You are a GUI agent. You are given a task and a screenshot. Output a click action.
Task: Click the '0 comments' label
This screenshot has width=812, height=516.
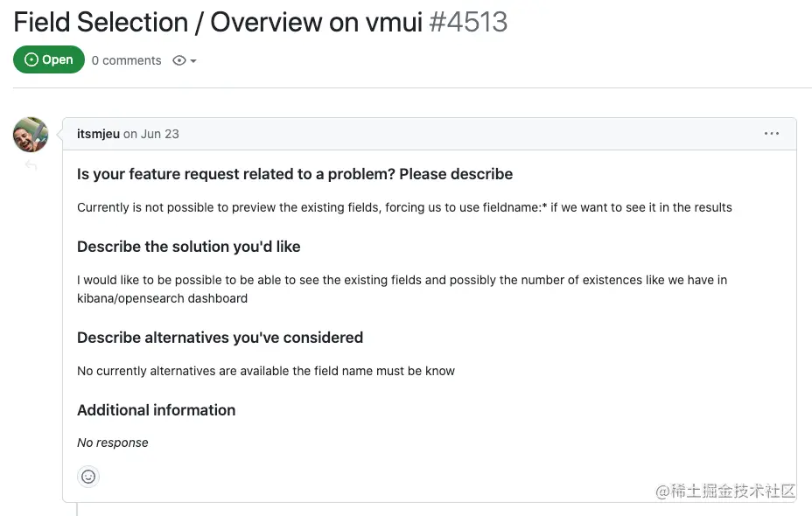click(x=126, y=60)
